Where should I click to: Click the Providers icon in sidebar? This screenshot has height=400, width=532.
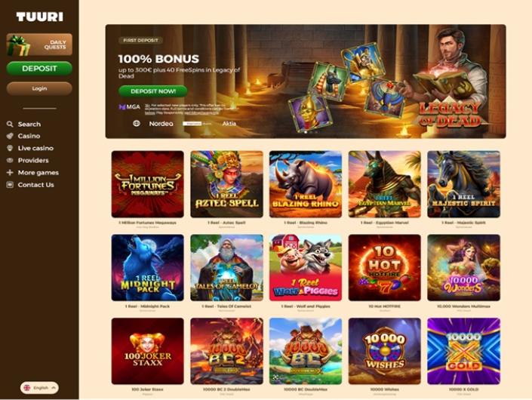10,160
